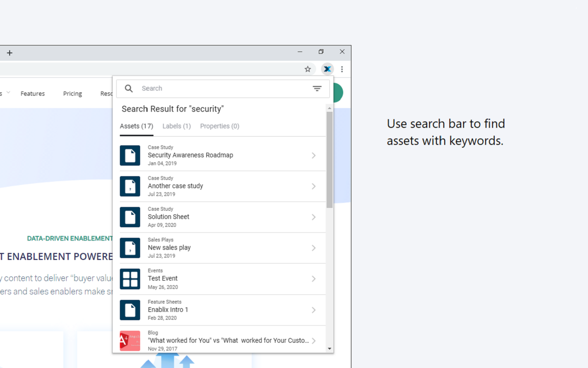Screen dimensions: 588x368
Task: Open the Solution Sheet asset title
Action: (169, 217)
